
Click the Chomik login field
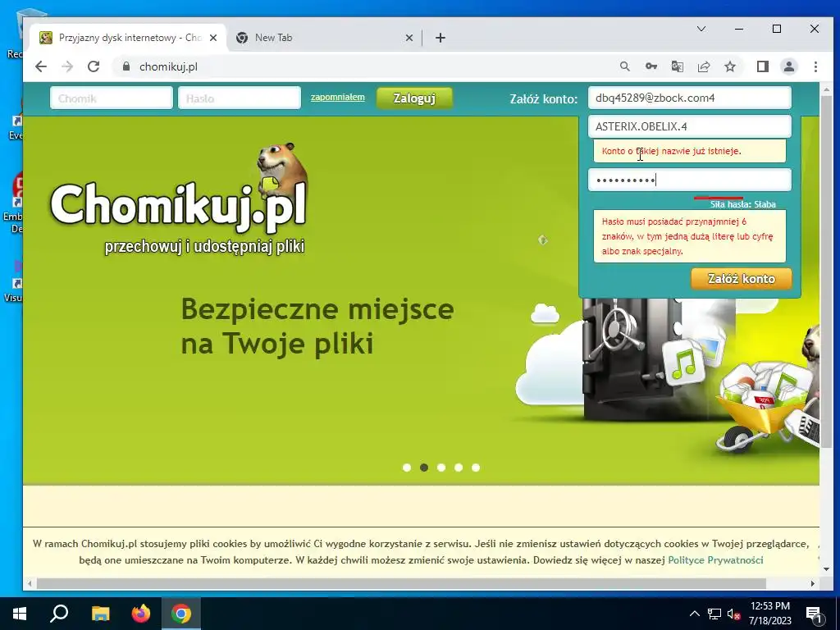click(x=112, y=98)
